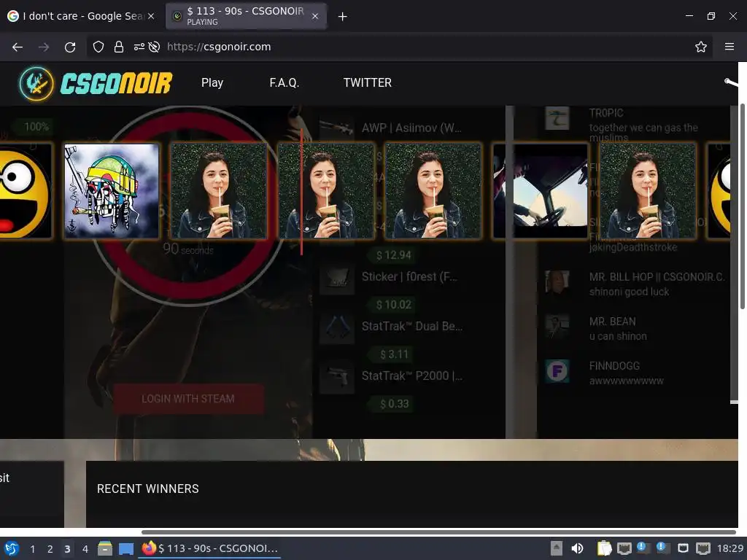
Task: Click the skull with helmet avatar
Action: click(x=112, y=190)
